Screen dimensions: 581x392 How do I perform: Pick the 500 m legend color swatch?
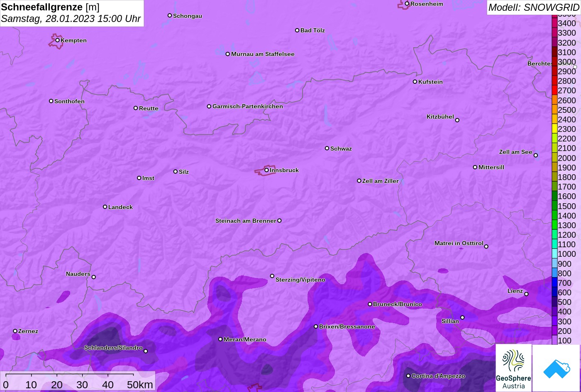[554, 302]
